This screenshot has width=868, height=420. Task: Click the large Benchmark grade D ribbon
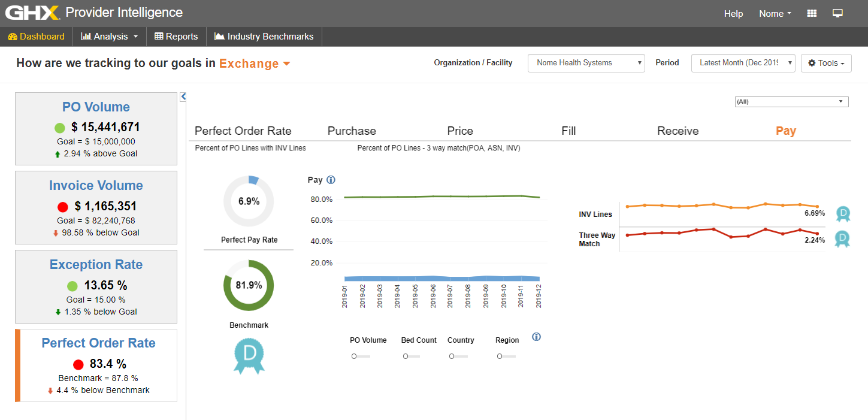[249, 355]
